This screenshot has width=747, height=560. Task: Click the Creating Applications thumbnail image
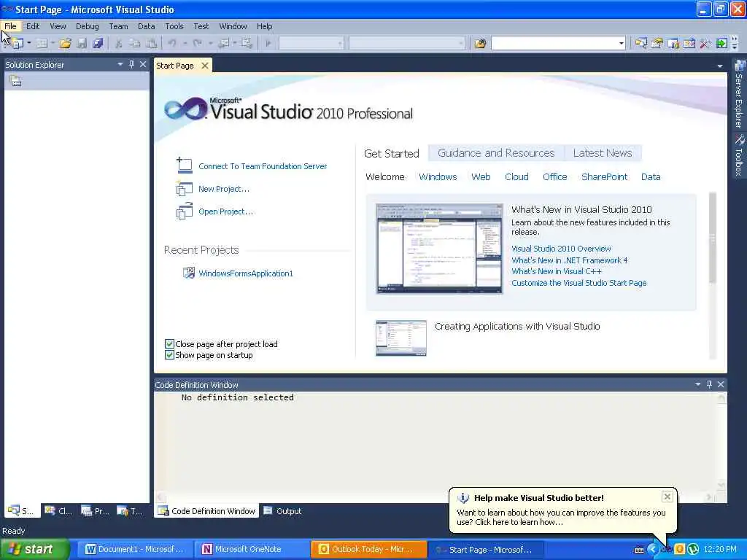400,338
